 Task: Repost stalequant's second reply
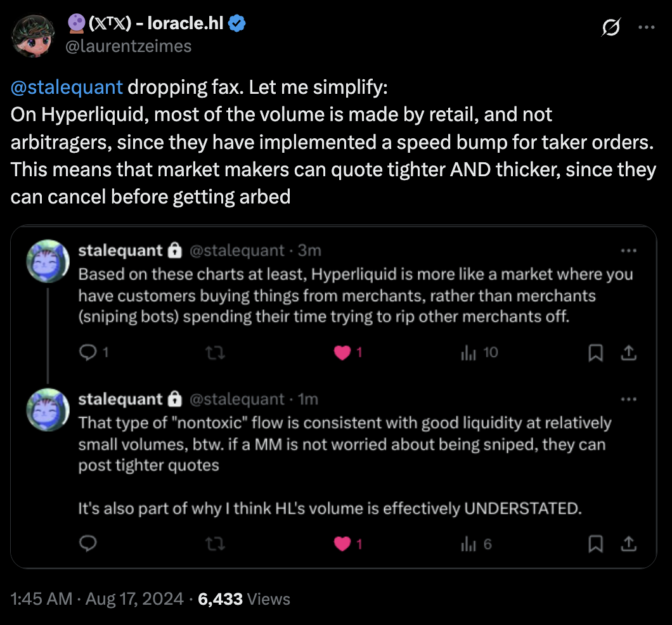216,544
